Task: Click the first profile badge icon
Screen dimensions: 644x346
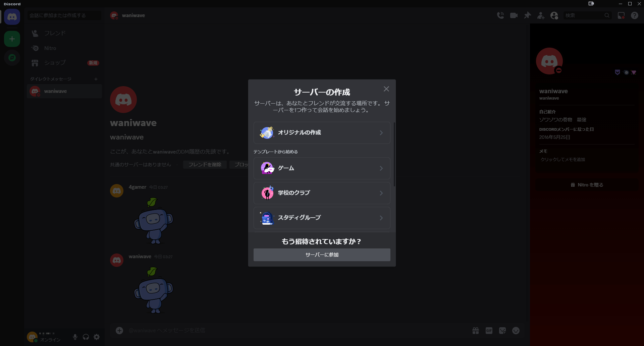Action: [618, 72]
